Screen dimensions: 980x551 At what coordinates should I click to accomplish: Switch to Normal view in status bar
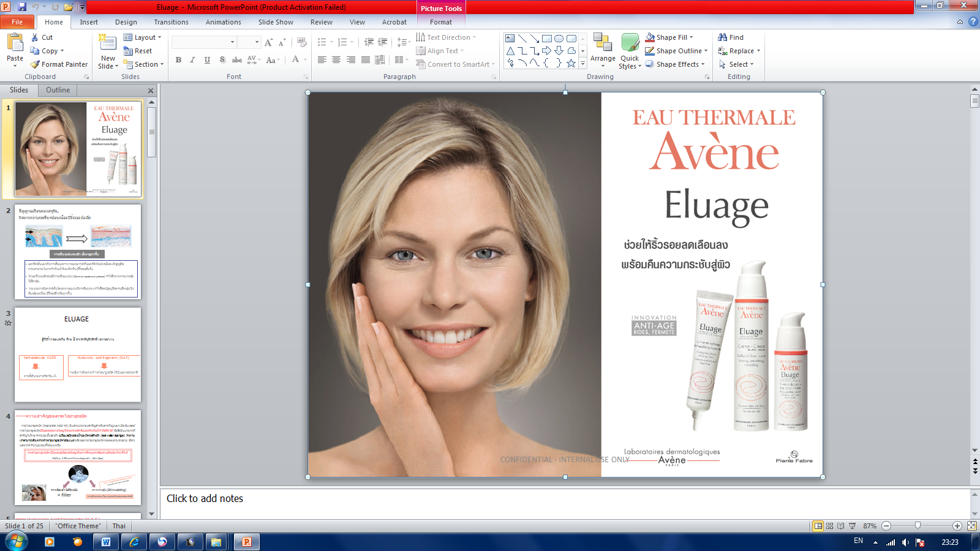point(818,526)
